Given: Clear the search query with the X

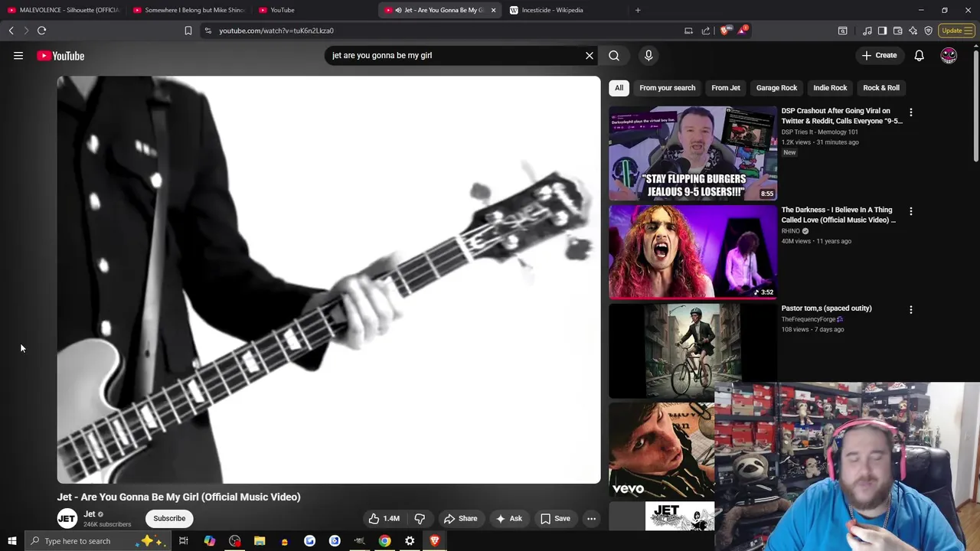Looking at the screenshot, I should pos(590,55).
